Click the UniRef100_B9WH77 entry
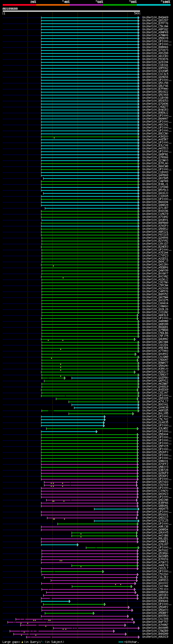Image resolution: width=173 pixels, height=644 pixels. tap(155, 363)
